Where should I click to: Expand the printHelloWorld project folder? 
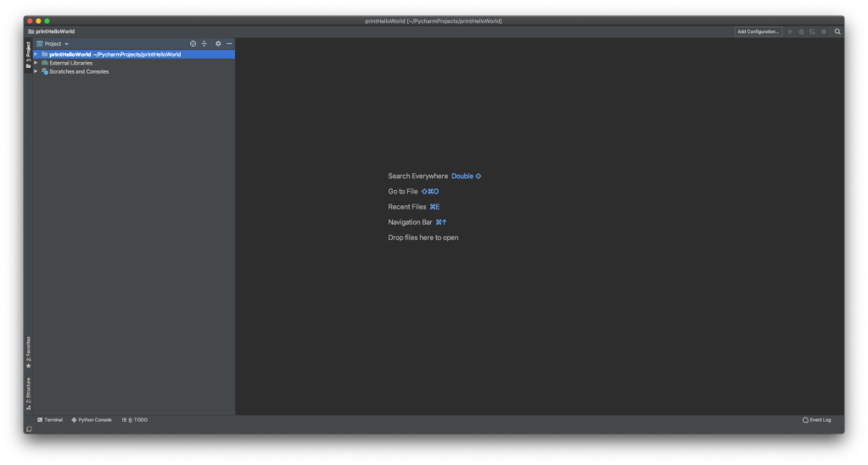coord(36,54)
